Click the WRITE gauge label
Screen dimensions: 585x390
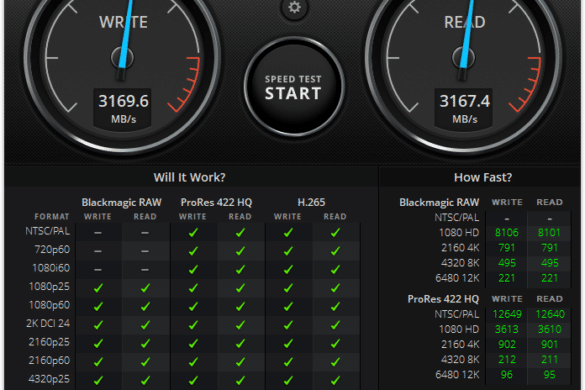(123, 22)
